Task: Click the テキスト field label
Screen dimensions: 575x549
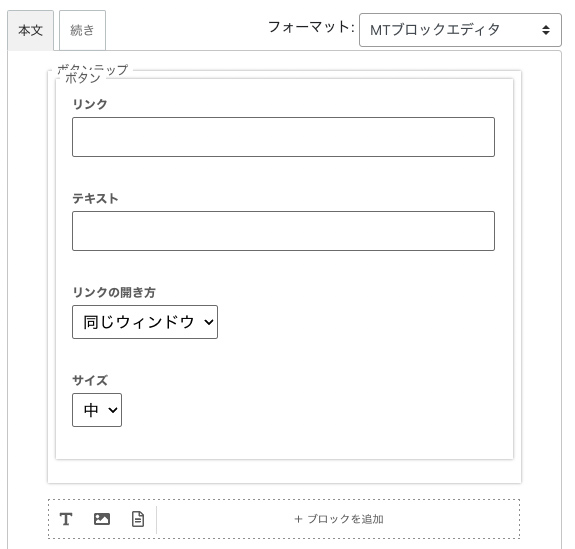Action: pyautogui.click(x=95, y=198)
